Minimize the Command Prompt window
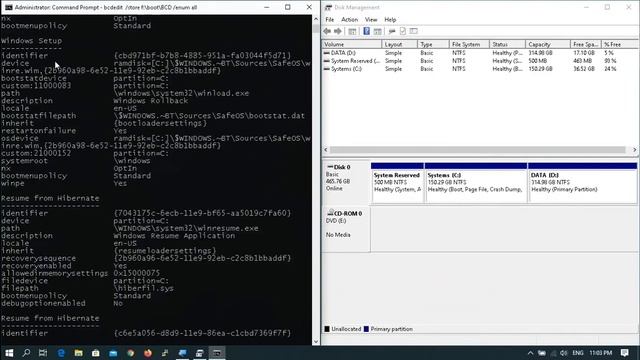The width and height of the screenshot is (640, 360). click(x=267, y=7)
